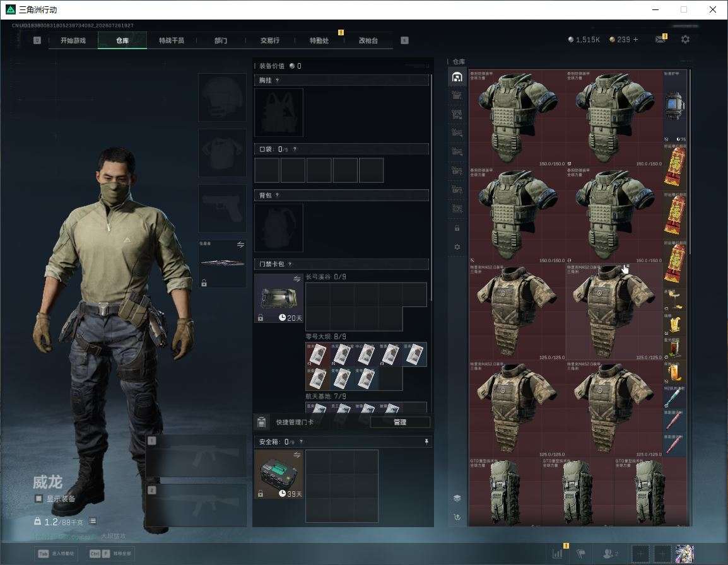Click the first keycard in 零号大坝 row

click(317, 354)
